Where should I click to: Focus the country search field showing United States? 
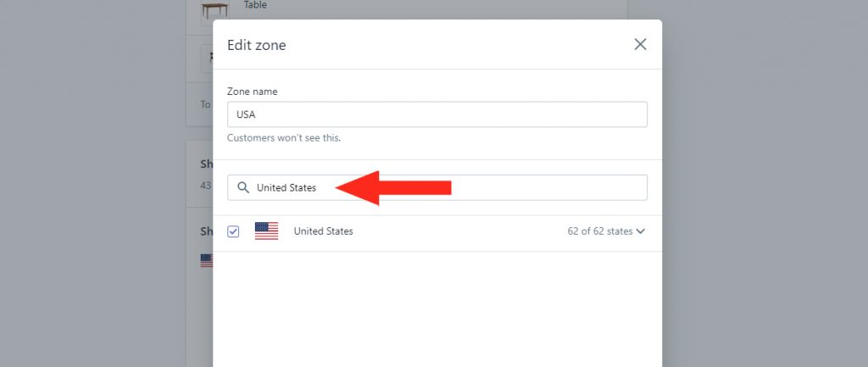(437, 187)
